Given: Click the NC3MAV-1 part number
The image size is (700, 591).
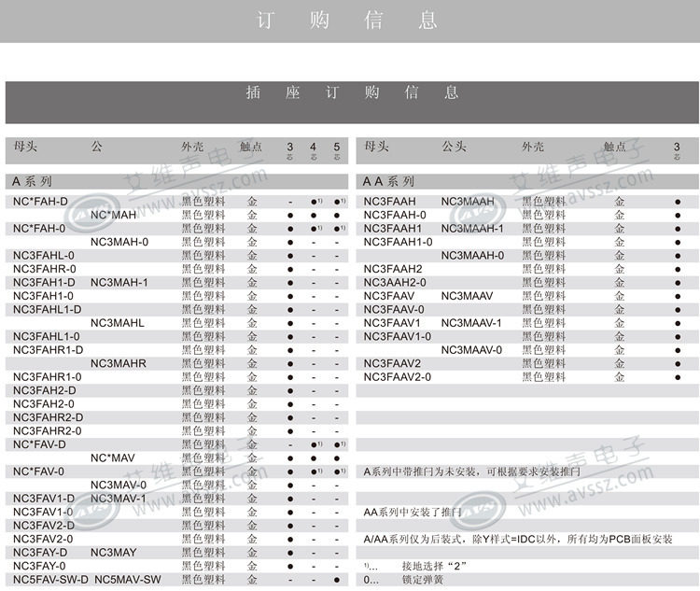Looking at the screenshot, I should click(118, 499).
